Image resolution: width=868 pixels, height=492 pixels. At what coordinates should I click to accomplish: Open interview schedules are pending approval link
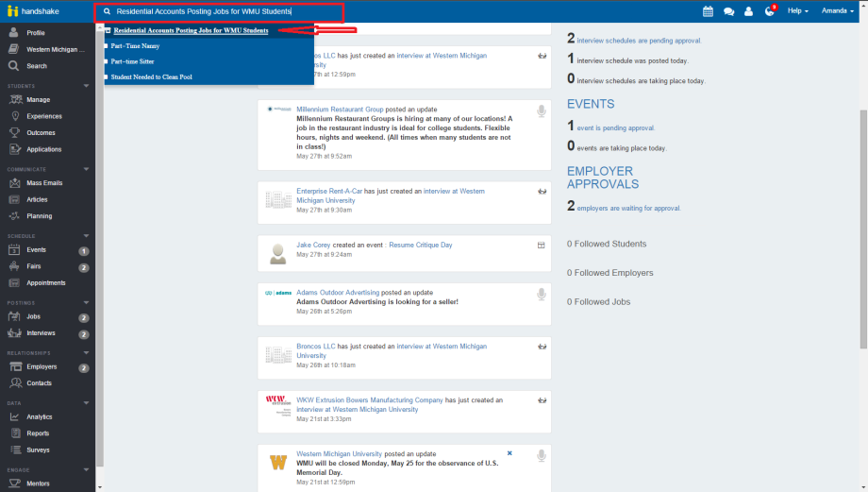click(640, 41)
